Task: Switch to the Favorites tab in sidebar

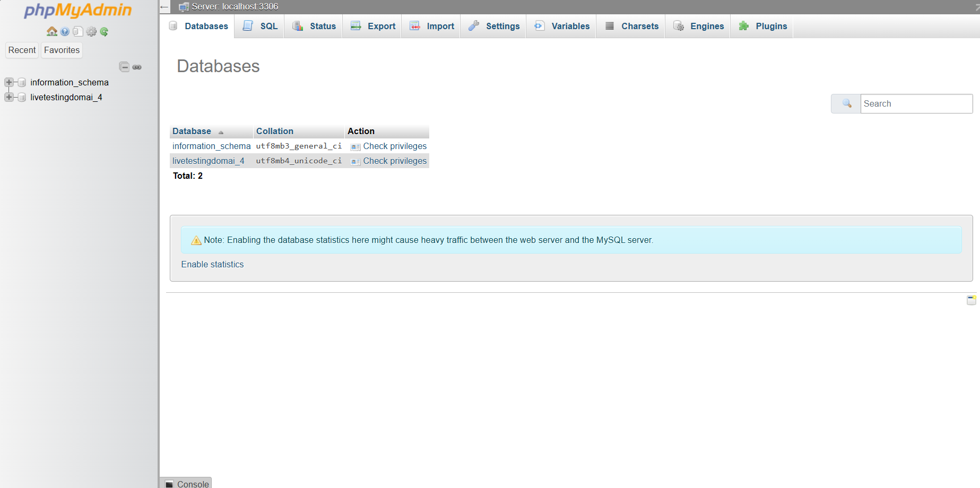Action: pos(62,50)
